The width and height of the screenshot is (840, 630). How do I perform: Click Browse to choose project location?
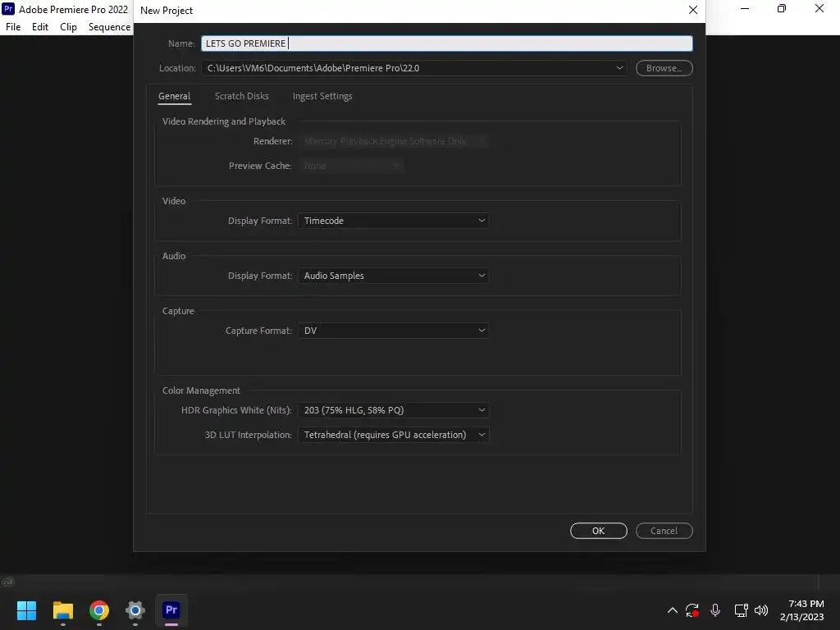[x=664, y=68]
